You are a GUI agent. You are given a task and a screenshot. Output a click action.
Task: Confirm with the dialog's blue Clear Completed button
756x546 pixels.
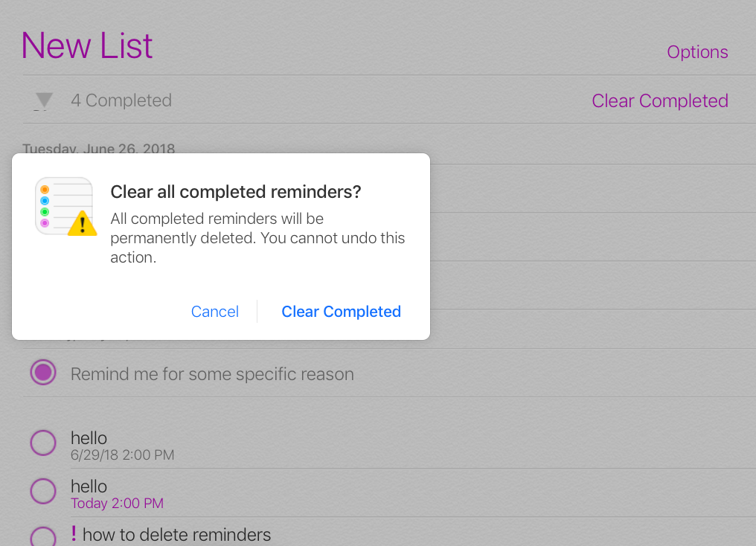pos(341,312)
